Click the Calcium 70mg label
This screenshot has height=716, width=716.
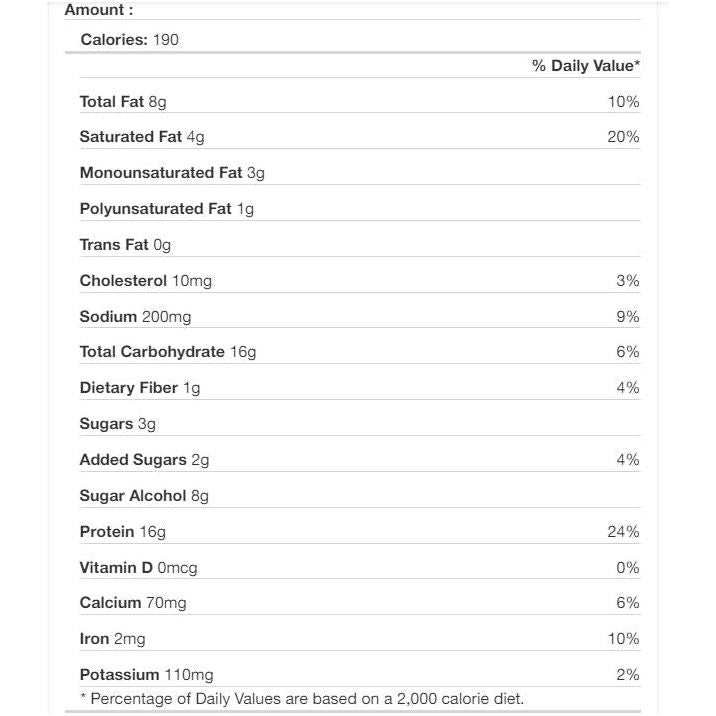pos(133,603)
